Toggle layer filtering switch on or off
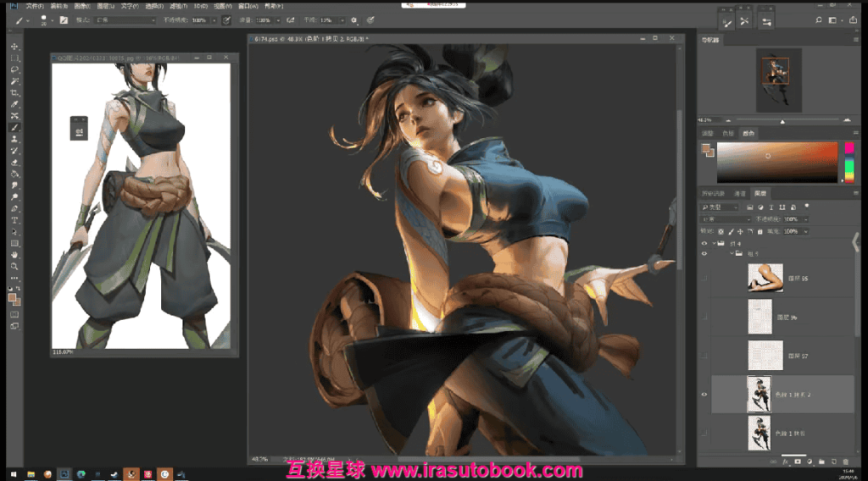 pyautogui.click(x=807, y=207)
